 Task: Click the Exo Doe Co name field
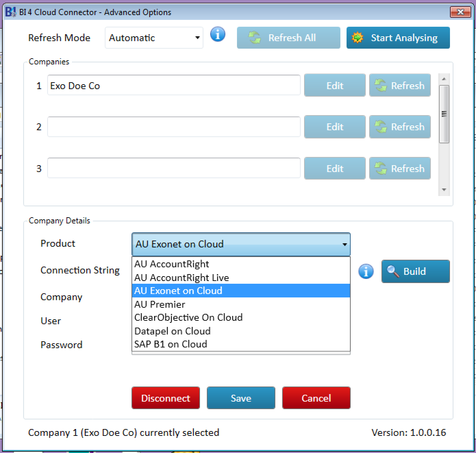click(x=174, y=85)
